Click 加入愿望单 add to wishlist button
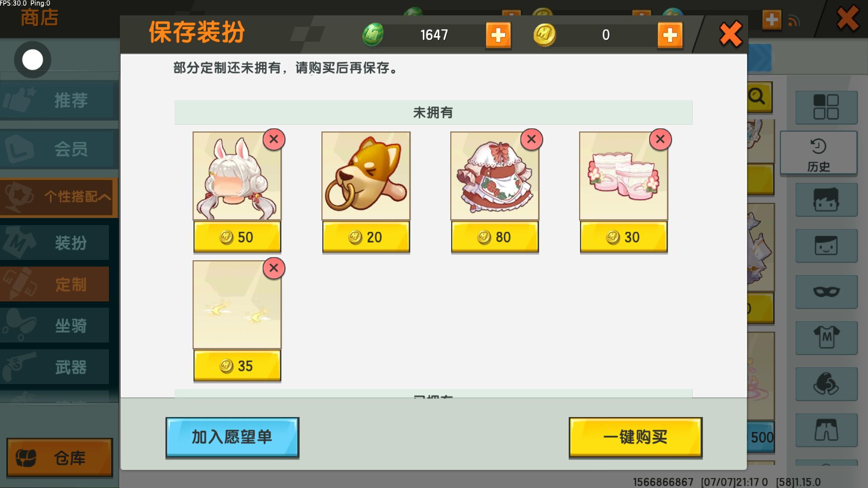 tap(232, 437)
